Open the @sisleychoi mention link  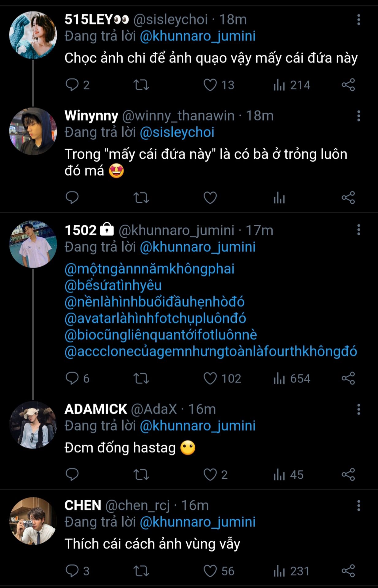177,132
